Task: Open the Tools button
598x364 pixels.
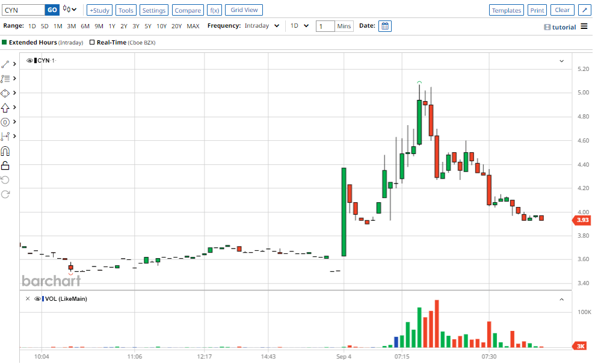Action: click(x=126, y=10)
